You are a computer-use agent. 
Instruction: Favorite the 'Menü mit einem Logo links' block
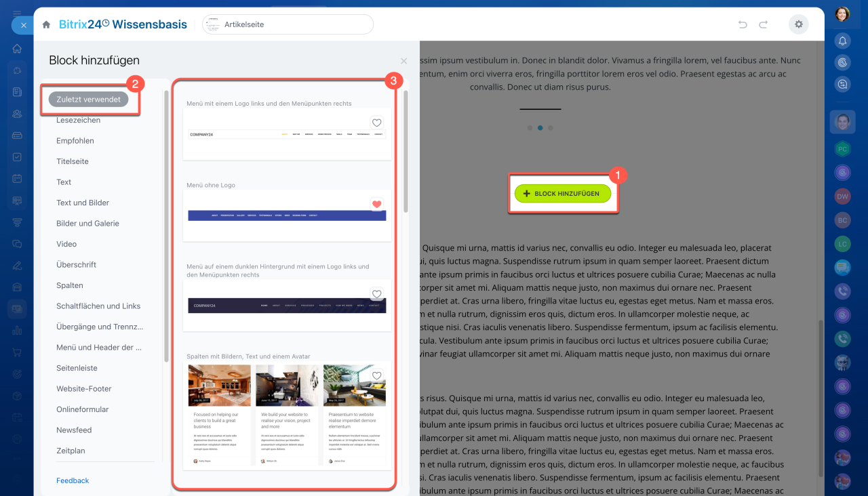(x=377, y=123)
